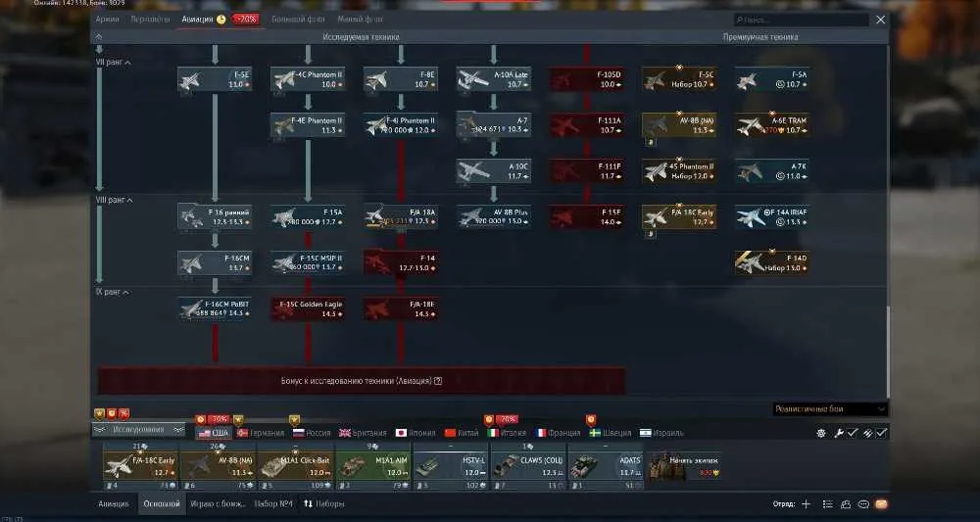Image resolution: width=980 pixels, height=522 pixels.
Task: Toggle the Исследования panel
Action: point(139,430)
